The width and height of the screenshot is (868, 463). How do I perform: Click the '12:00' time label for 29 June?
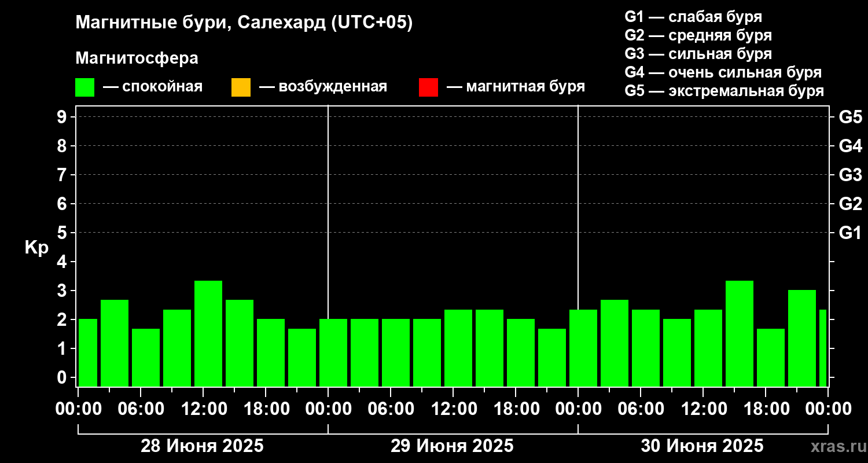tap(453, 409)
